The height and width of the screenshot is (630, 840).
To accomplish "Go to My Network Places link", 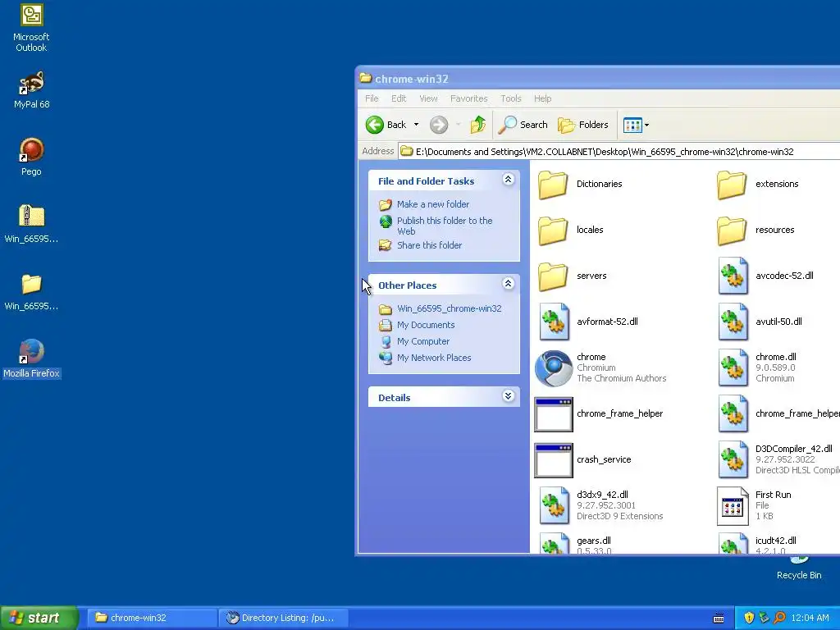I will [x=434, y=358].
